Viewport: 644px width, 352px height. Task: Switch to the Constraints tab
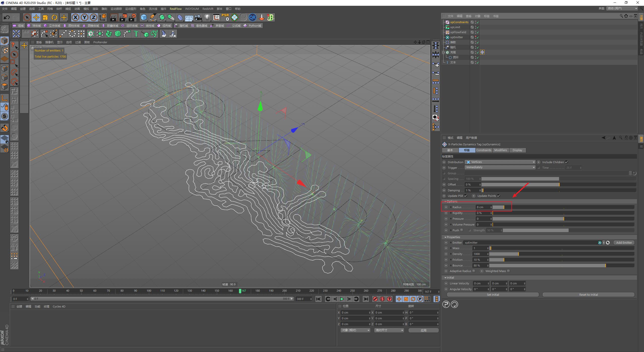pyautogui.click(x=484, y=150)
